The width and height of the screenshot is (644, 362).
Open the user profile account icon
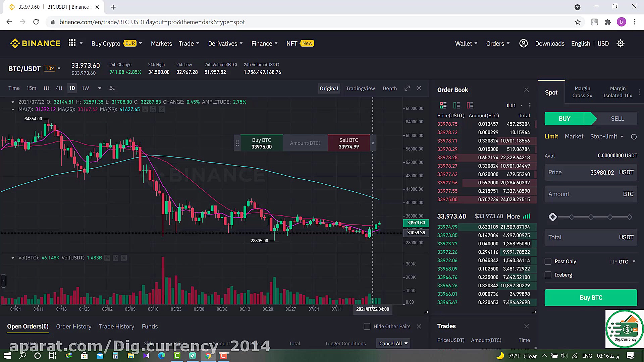tap(523, 43)
